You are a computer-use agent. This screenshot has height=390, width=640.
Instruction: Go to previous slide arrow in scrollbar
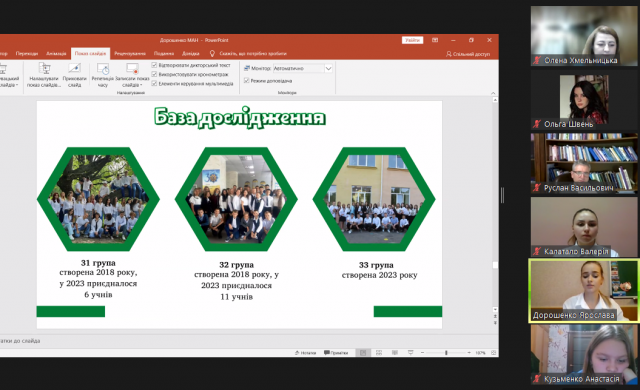click(495, 316)
